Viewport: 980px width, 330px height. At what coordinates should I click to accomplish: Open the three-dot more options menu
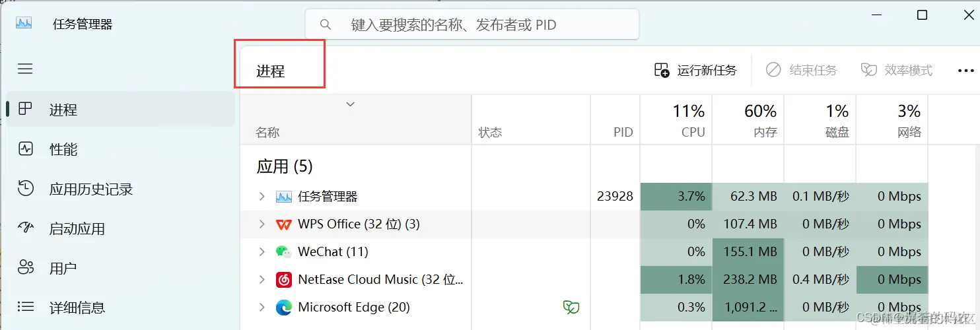click(x=965, y=71)
